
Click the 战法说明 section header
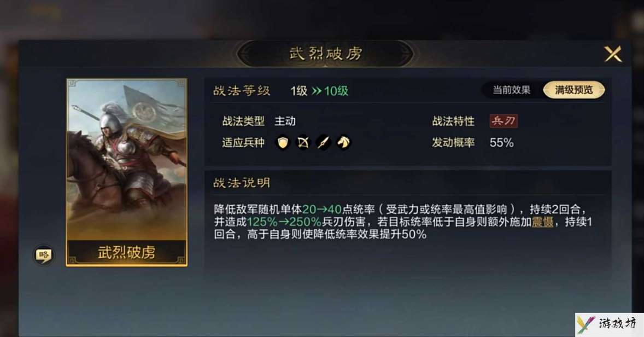coord(242,183)
